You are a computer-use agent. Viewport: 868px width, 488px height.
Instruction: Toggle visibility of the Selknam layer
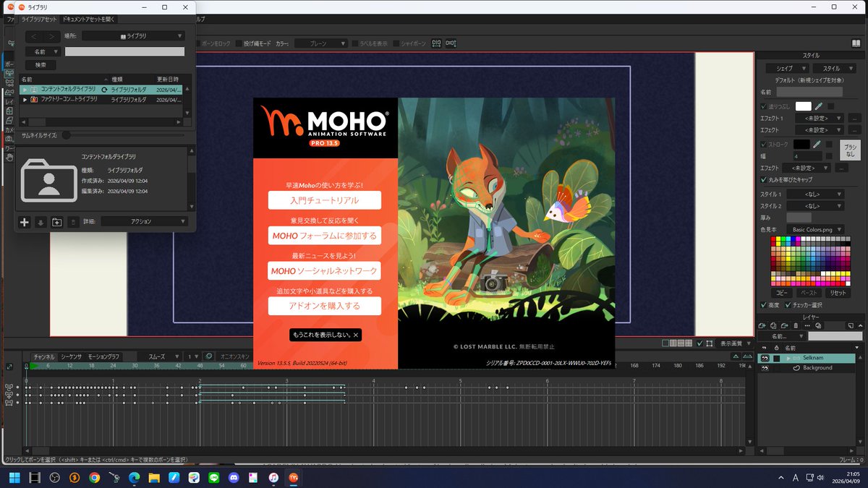click(x=764, y=359)
